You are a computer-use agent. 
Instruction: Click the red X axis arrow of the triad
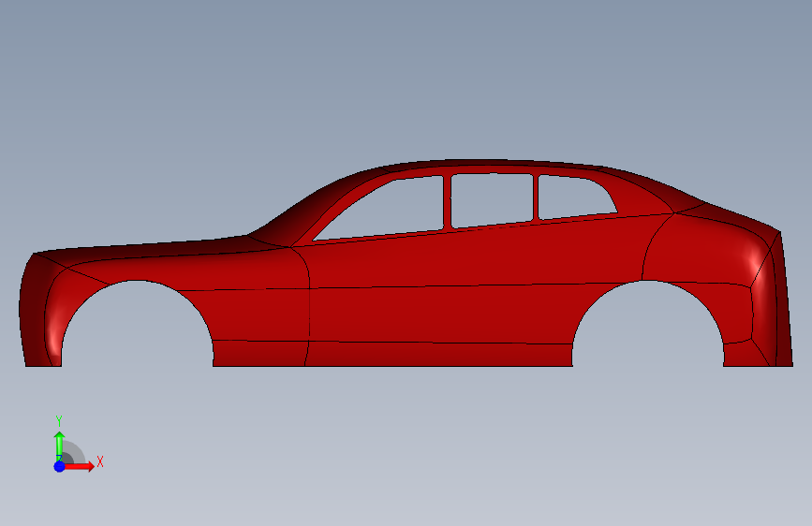tap(80, 466)
